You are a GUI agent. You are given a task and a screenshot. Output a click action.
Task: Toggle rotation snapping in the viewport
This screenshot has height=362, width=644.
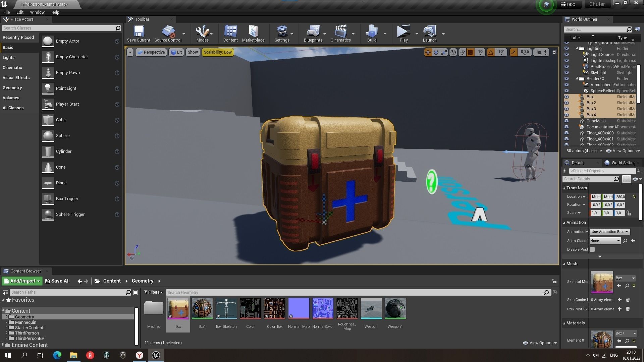click(491, 52)
